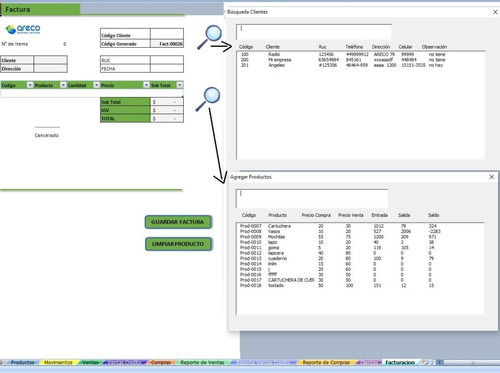The height and width of the screenshot is (373, 500).
Task: Select client row 201 Angeles
Action: [x=360, y=65]
